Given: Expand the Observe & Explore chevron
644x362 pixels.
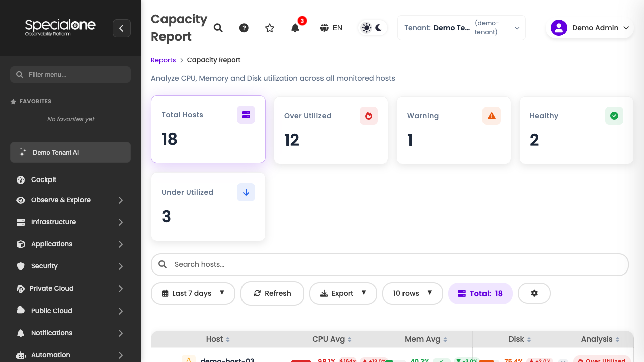Looking at the screenshot, I should click(121, 200).
